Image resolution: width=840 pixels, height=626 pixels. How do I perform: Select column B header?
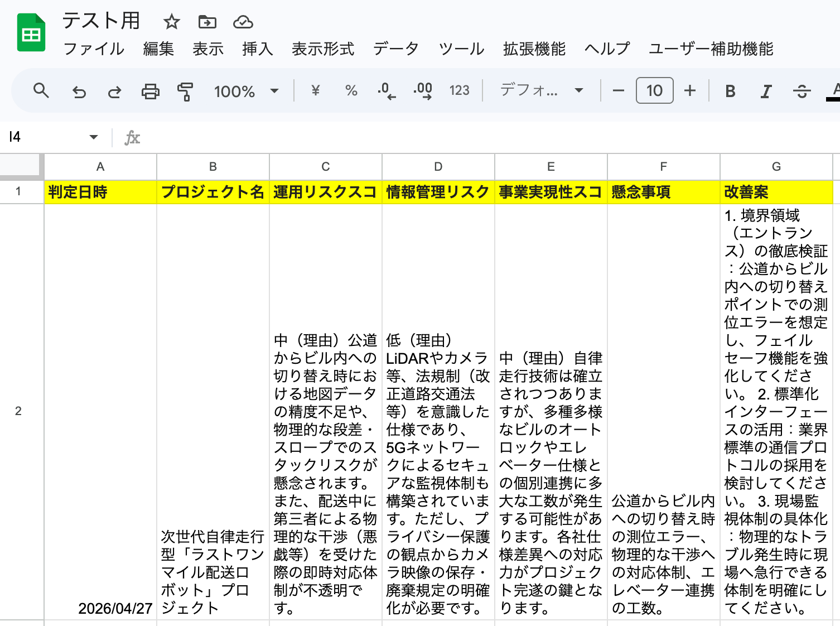(x=213, y=166)
